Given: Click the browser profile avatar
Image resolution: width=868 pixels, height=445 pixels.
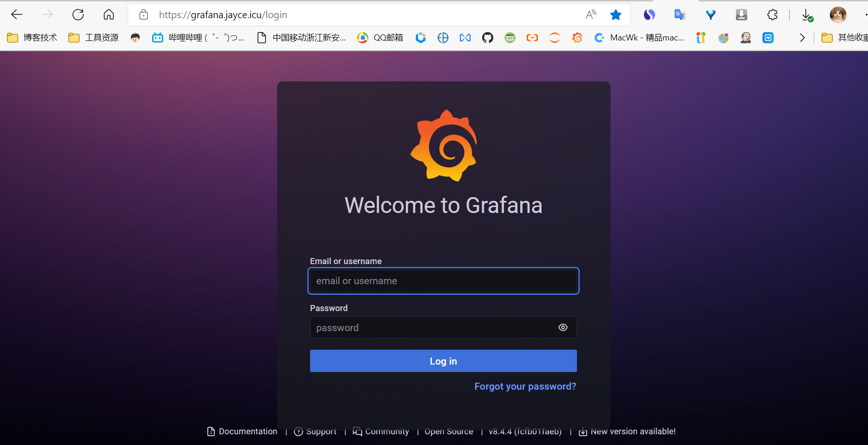Looking at the screenshot, I should tap(838, 14).
